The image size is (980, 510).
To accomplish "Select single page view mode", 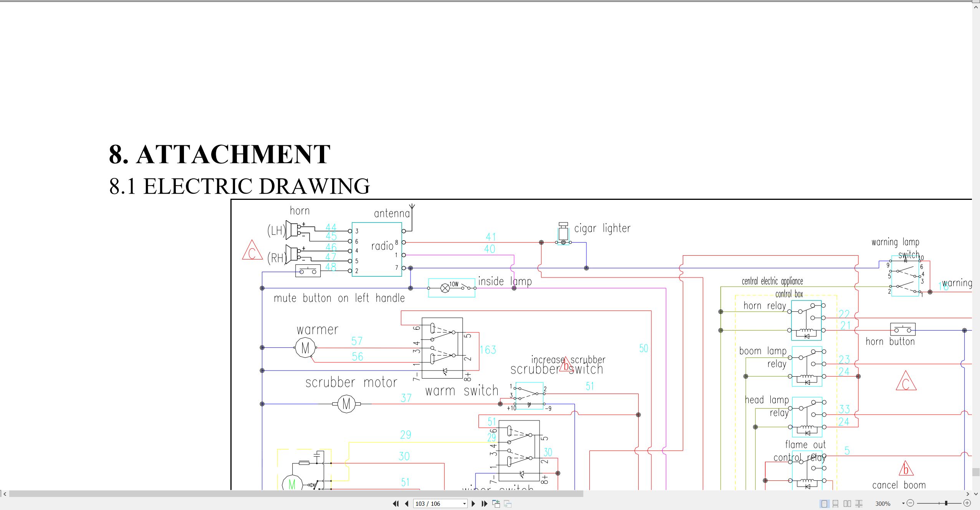I will (824, 503).
